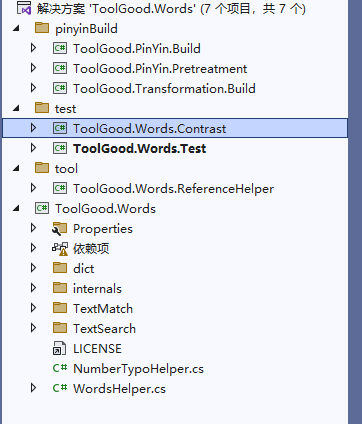Select the 依赖项 label
Screen dimensions: 362x424
tap(91, 249)
